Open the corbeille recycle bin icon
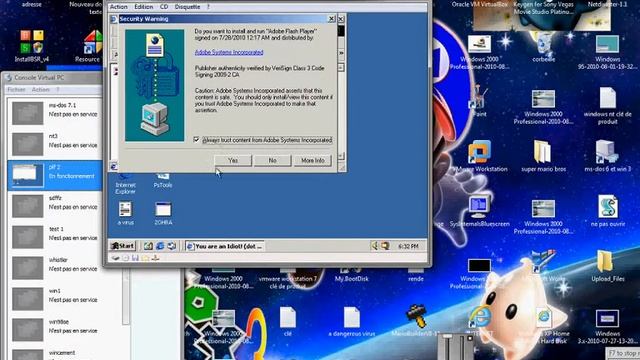 point(543,48)
